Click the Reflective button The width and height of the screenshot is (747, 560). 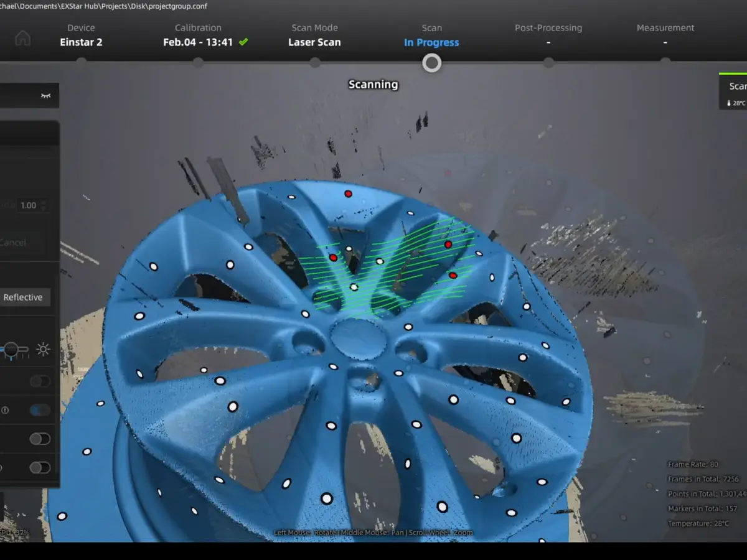(24, 297)
